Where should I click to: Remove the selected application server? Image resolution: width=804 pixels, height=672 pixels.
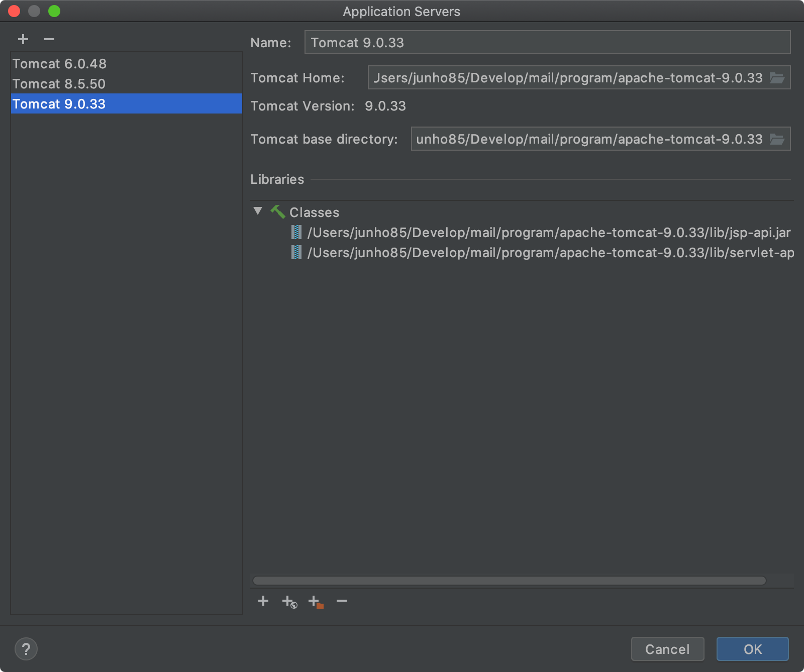(x=49, y=39)
